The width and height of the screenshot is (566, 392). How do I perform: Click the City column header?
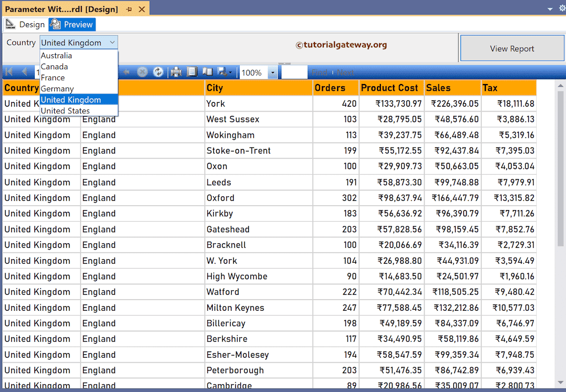tap(259, 88)
